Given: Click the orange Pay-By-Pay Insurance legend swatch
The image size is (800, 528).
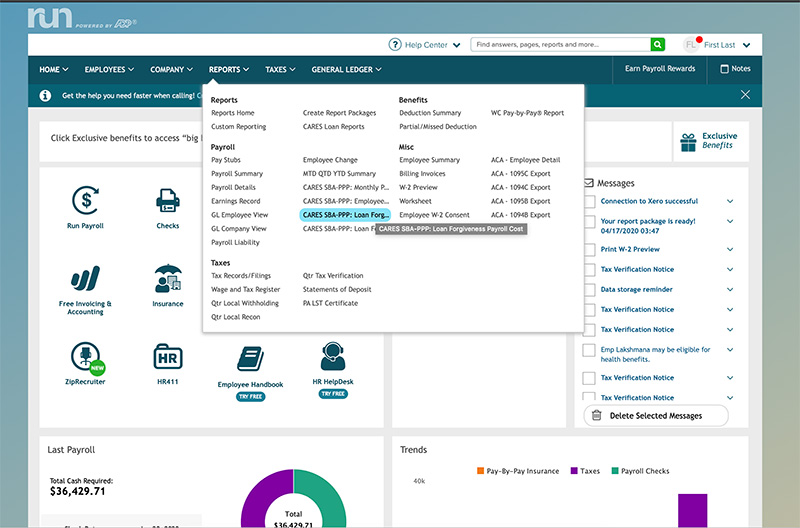Looking at the screenshot, I should pyautogui.click(x=480, y=471).
